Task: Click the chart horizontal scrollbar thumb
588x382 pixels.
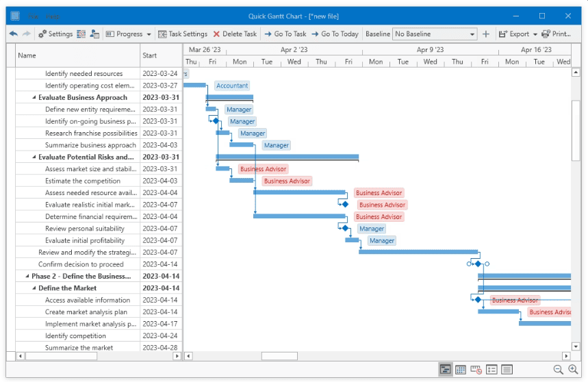Action: click(x=279, y=356)
